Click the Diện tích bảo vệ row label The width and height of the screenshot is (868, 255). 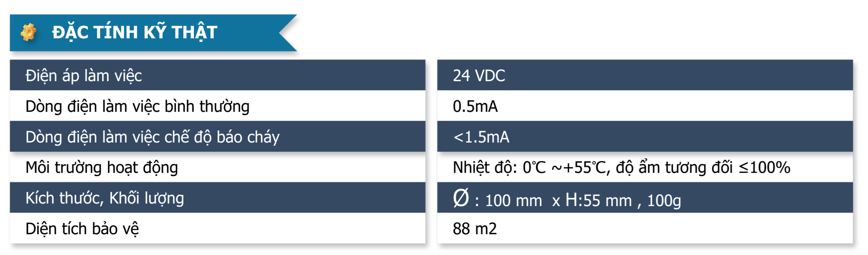click(82, 229)
